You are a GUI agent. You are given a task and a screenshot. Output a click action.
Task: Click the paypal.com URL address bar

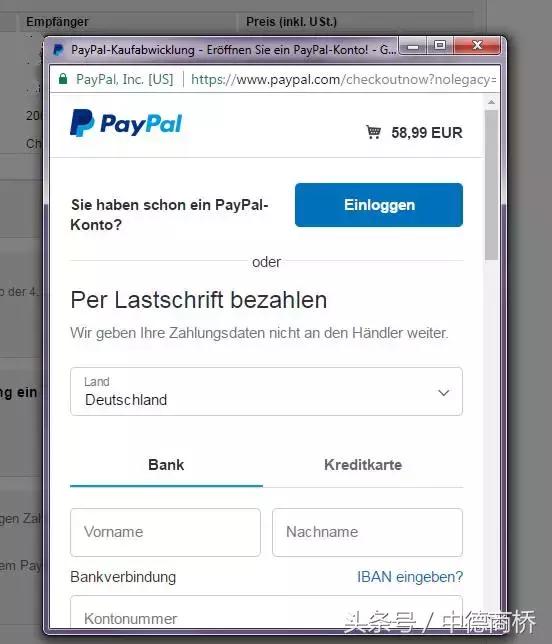pos(343,79)
